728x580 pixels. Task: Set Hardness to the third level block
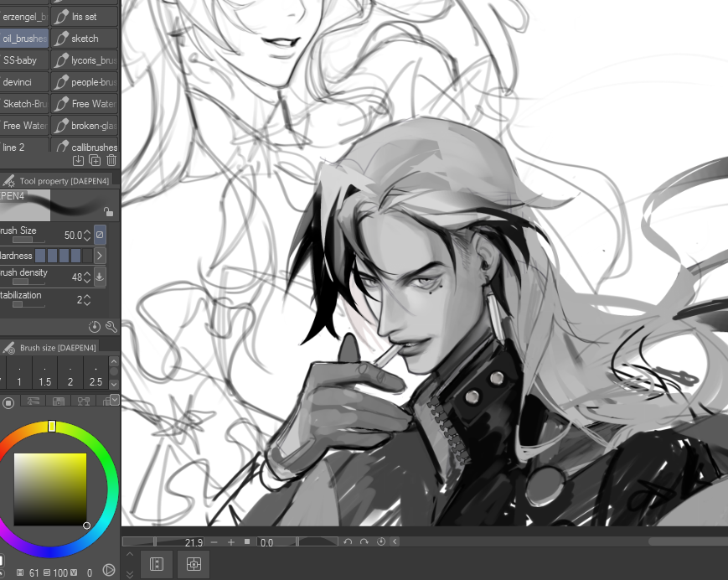pyautogui.click(x=64, y=256)
